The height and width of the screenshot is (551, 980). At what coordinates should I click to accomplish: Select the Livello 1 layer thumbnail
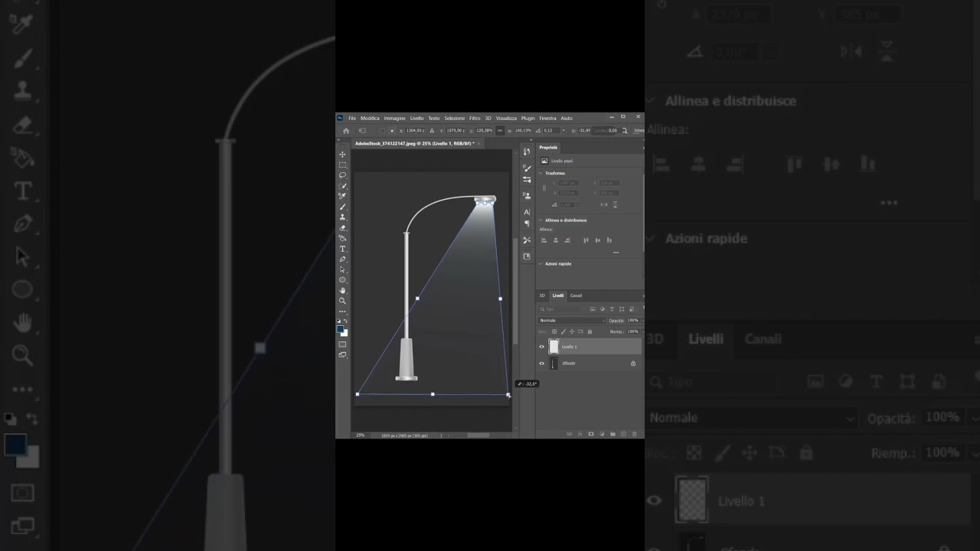(554, 347)
